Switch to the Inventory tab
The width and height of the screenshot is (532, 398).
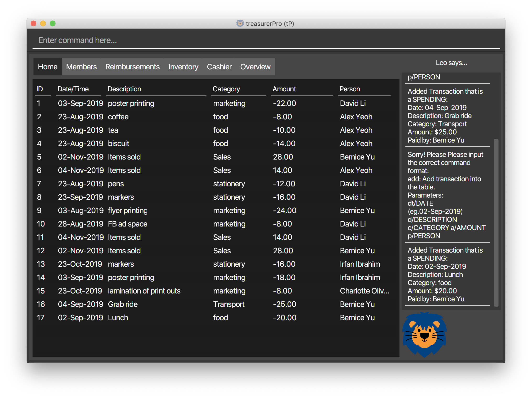[183, 67]
